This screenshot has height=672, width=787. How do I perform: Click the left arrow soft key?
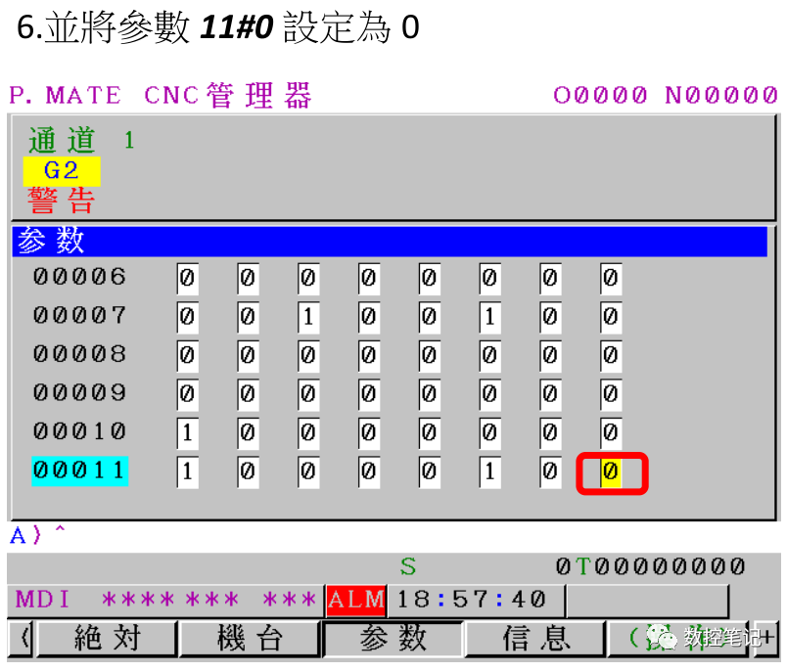pos(23,639)
